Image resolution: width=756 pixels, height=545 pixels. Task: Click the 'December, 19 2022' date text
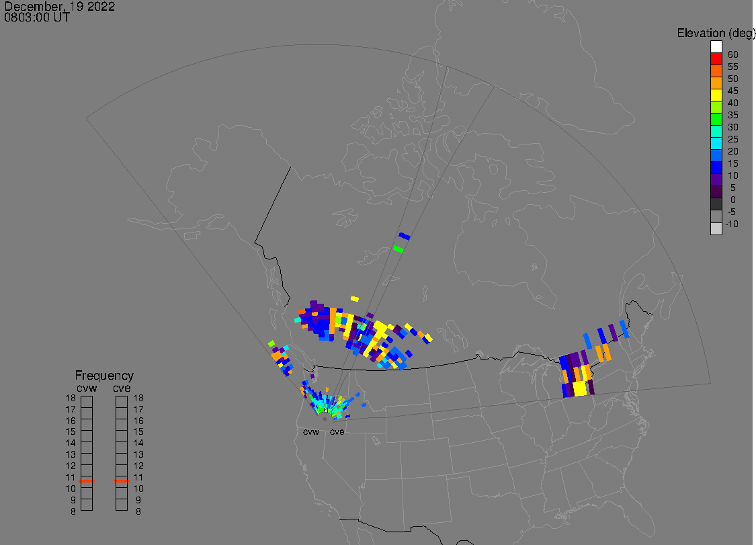tap(60, 6)
